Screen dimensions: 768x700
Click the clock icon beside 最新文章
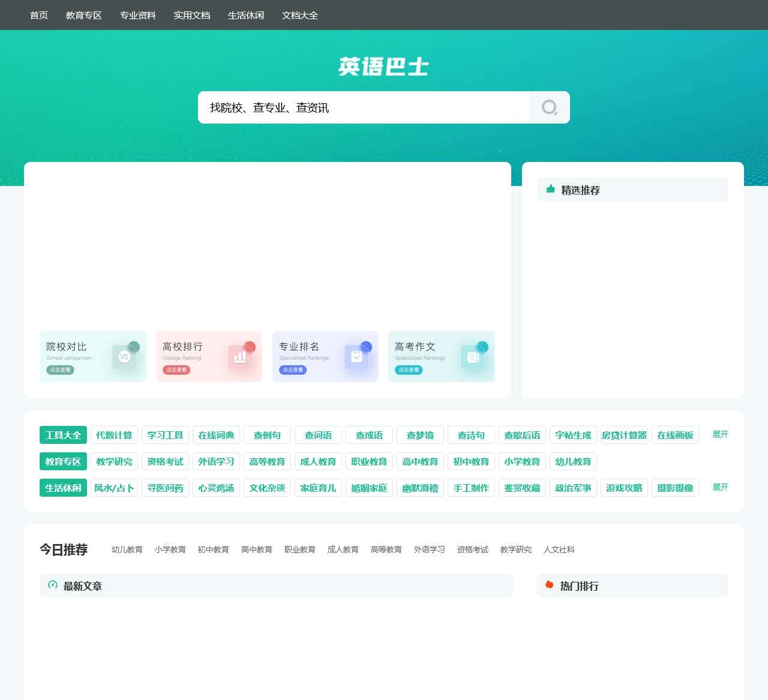53,585
